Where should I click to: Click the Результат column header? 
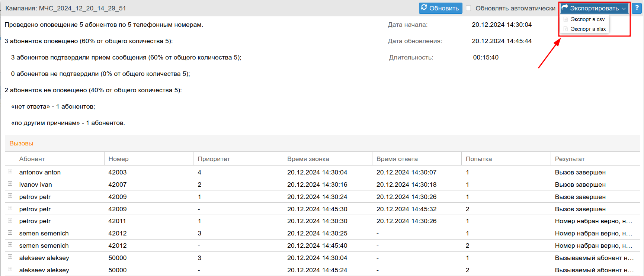pyautogui.click(x=570, y=159)
